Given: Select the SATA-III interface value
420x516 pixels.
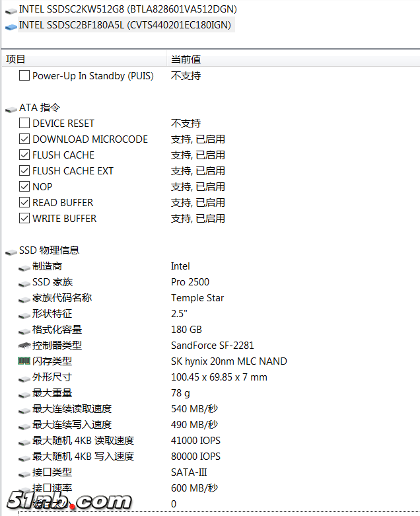Looking at the screenshot, I should (x=189, y=472).
